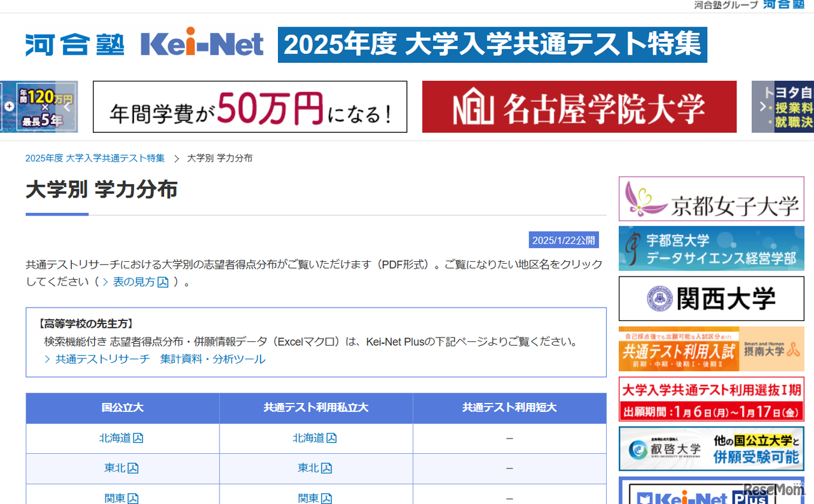This screenshot has width=814, height=504.
Task: Switch to the 2025年度 大学入学共通テスト特集 breadcrumb
Action: (94, 158)
